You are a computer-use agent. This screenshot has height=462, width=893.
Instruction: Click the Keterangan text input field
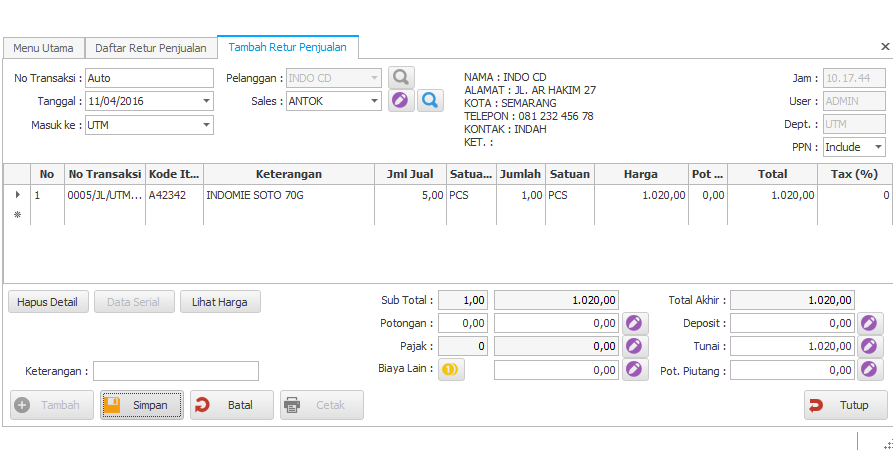[x=176, y=371]
